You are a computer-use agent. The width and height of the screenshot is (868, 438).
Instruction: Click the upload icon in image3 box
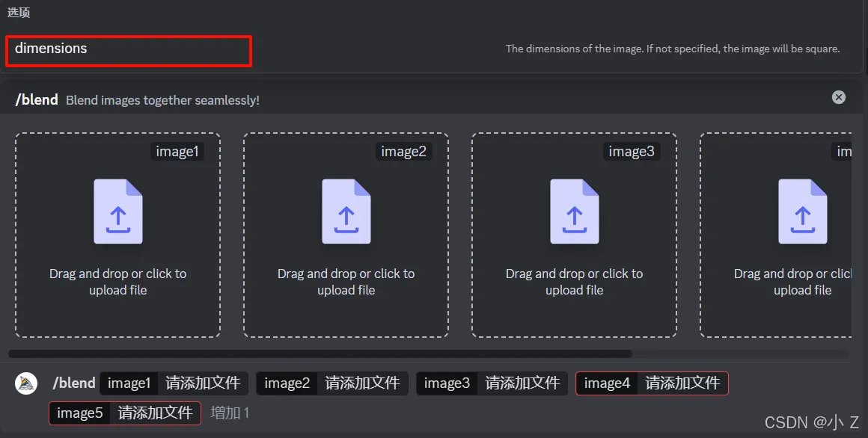(x=574, y=212)
